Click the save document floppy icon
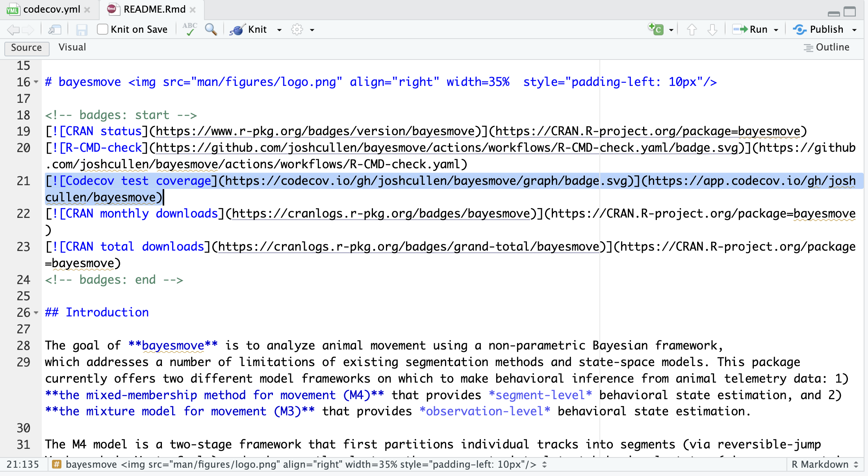868x476 pixels. coord(82,30)
